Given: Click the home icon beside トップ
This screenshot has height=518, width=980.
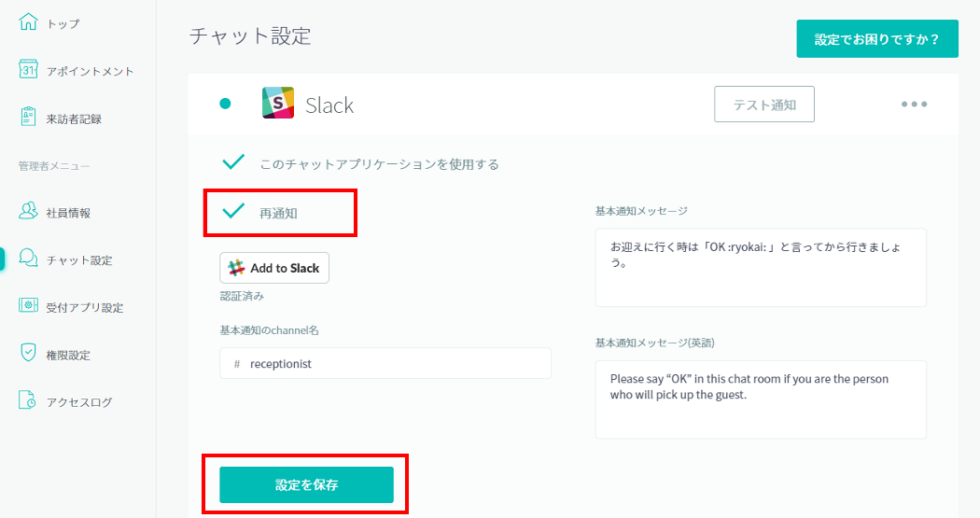Looking at the screenshot, I should 28,22.
